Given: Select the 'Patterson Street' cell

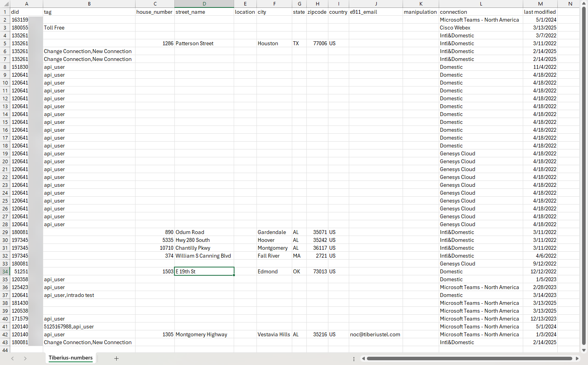Looking at the screenshot, I should click(x=204, y=43).
